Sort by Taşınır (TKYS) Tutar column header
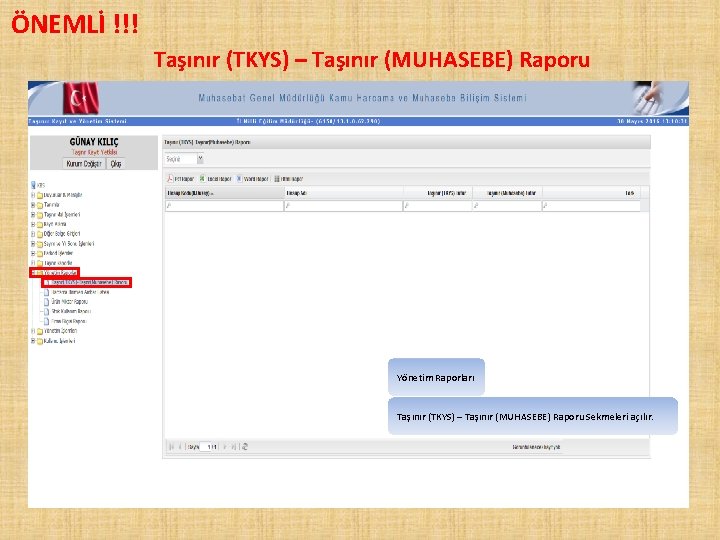The width and height of the screenshot is (720, 540). [x=438, y=193]
